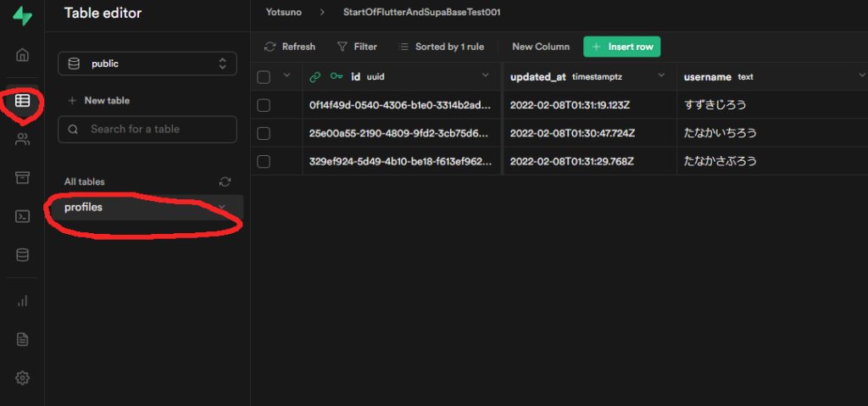Open the project Settings gear icon
The image size is (868, 406).
pos(22,378)
